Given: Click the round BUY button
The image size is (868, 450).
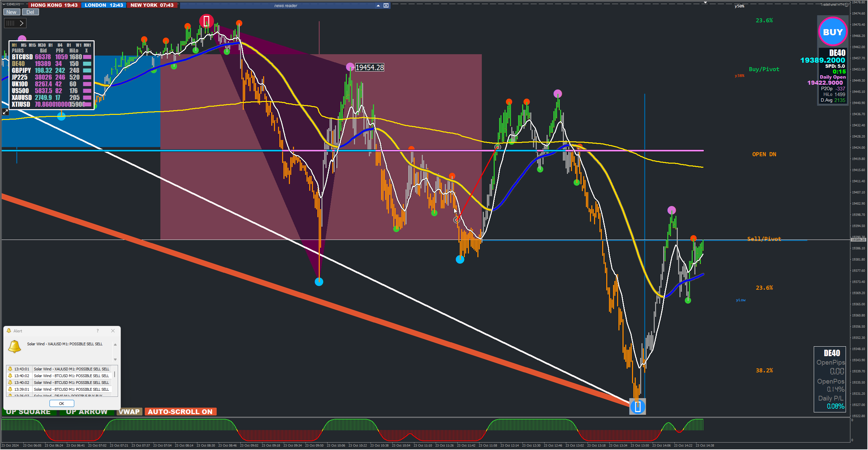Looking at the screenshot, I should coord(832,32).
